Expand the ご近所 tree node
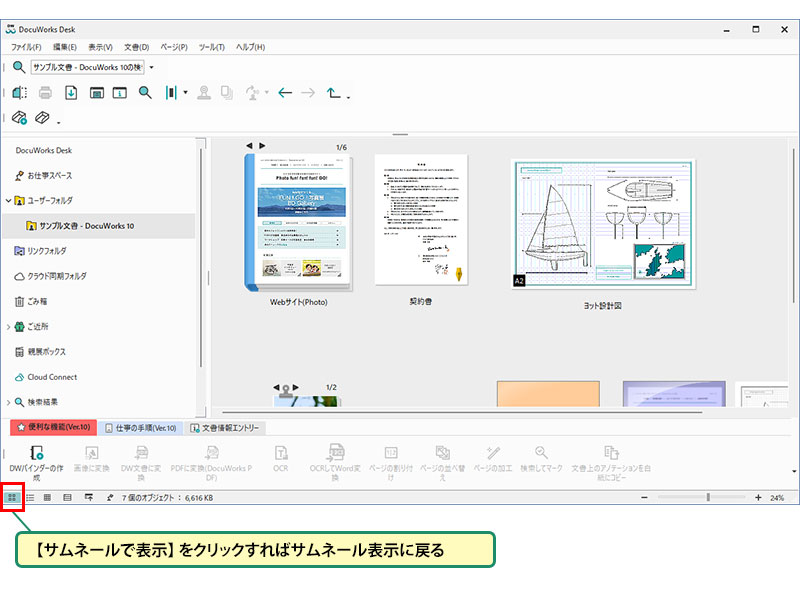 [8, 327]
